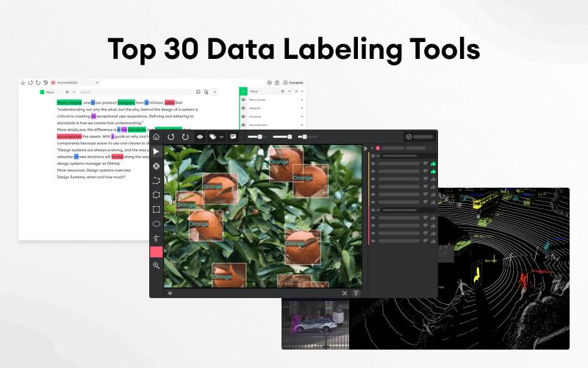Toggle visibility of the first annotation in list
Screen dimensions: 588x368
point(373,163)
